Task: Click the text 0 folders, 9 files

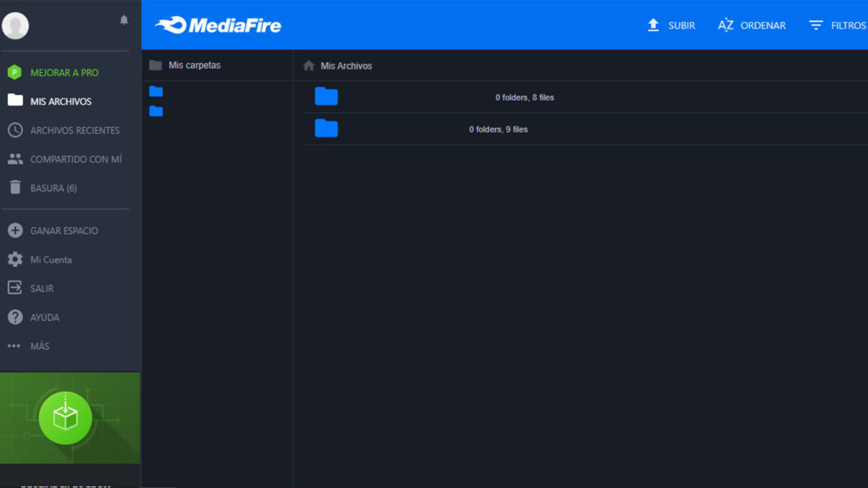Action: [498, 129]
